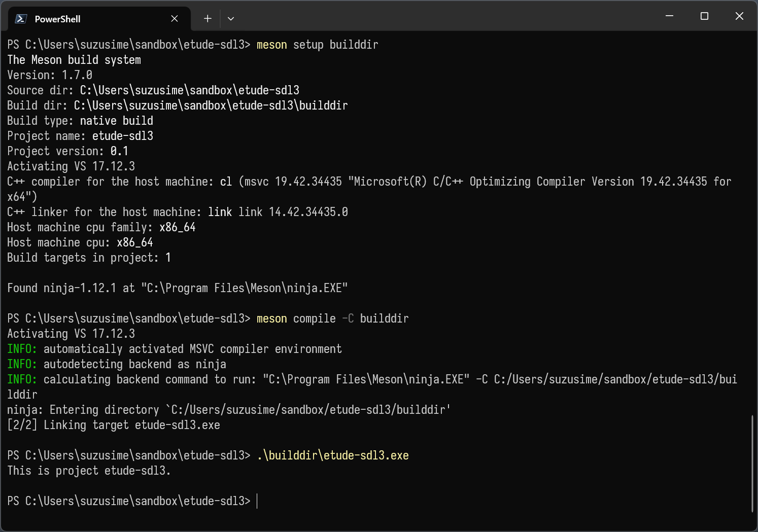758x532 pixels.
Task: Click the 'This is project etude-sdl3.' output
Action: (x=89, y=471)
